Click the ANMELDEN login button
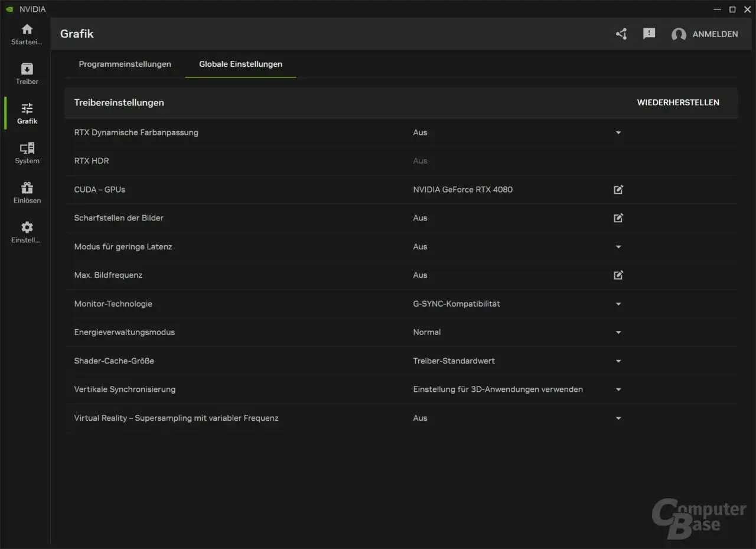This screenshot has width=756, height=549. coord(715,34)
